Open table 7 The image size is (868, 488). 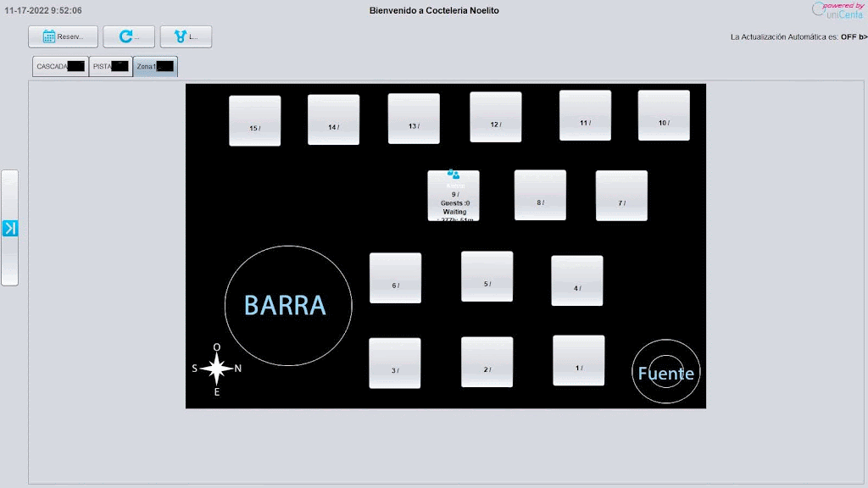point(621,196)
